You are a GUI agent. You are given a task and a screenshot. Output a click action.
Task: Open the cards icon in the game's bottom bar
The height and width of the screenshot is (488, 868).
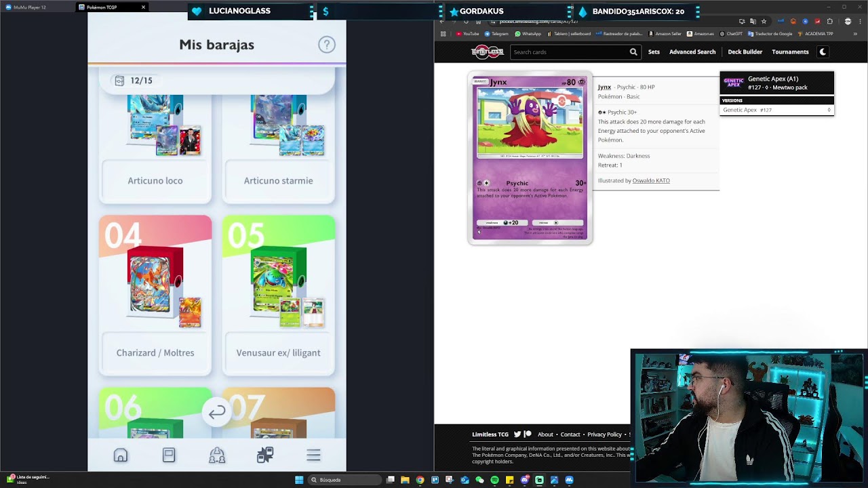[x=169, y=455]
